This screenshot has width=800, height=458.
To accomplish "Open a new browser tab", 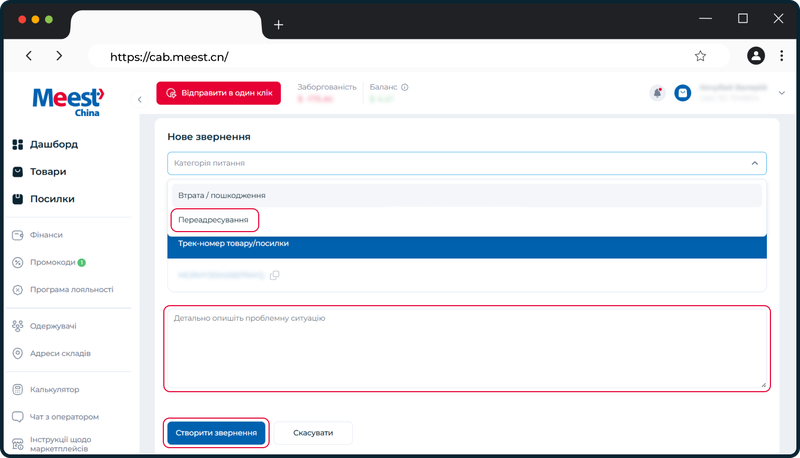I will 279,24.
